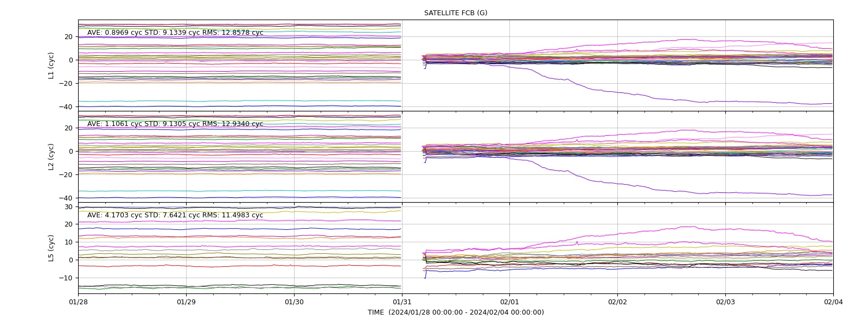Click the TIME axis label with date range
The height and width of the screenshot is (326, 868).
[456, 312]
